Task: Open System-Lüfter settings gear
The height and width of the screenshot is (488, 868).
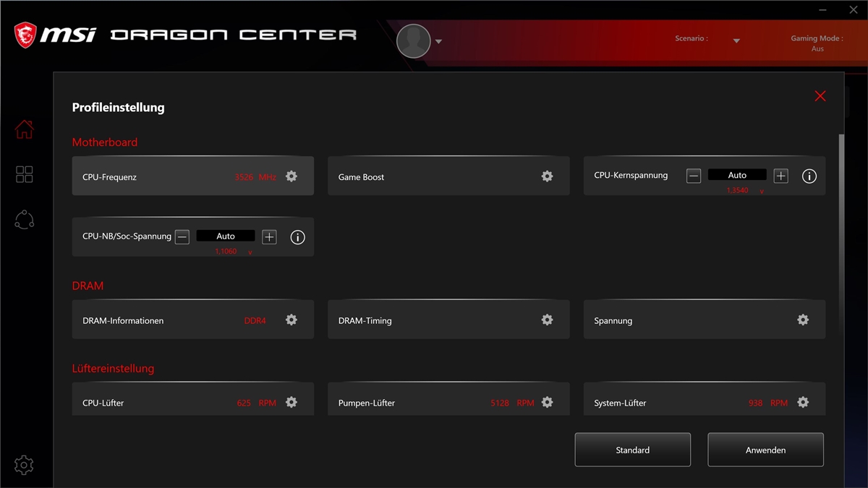Action: tap(803, 402)
